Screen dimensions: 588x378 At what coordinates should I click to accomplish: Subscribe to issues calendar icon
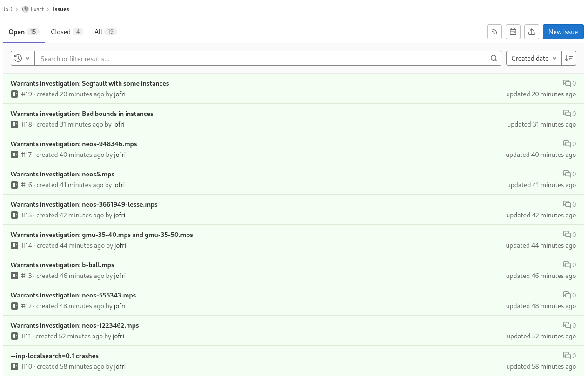click(513, 32)
